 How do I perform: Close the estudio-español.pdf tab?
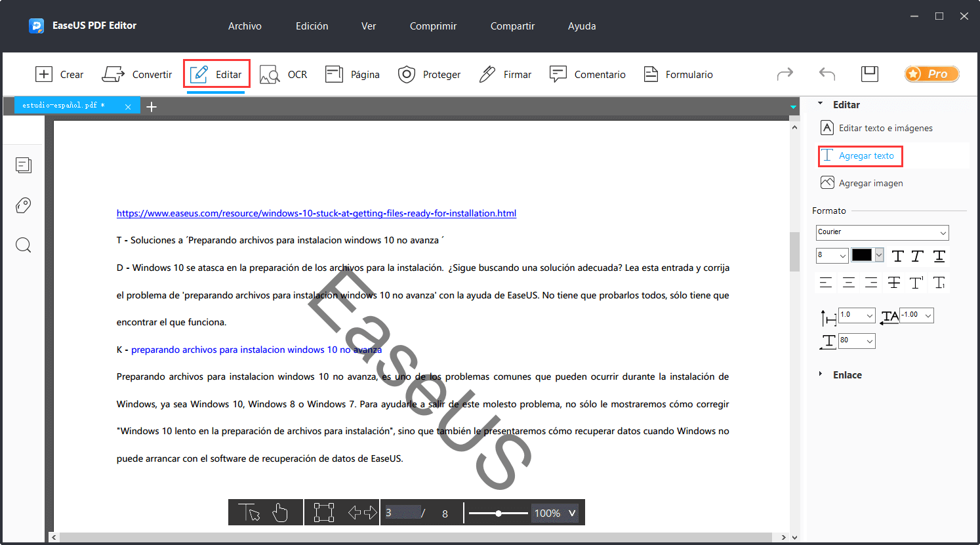click(128, 106)
